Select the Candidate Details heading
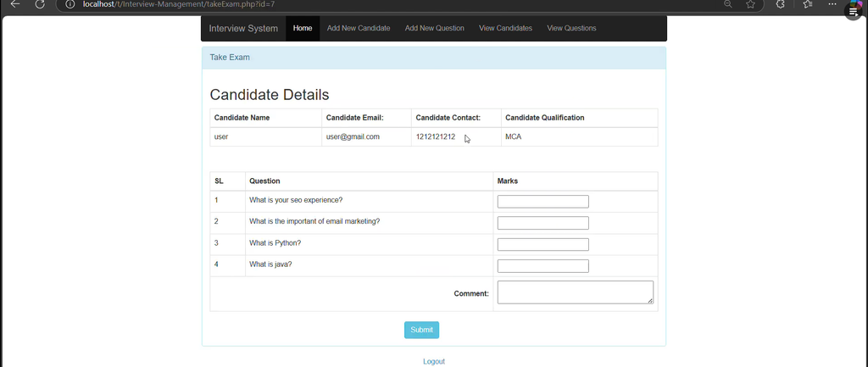The width and height of the screenshot is (868, 367). (x=269, y=95)
